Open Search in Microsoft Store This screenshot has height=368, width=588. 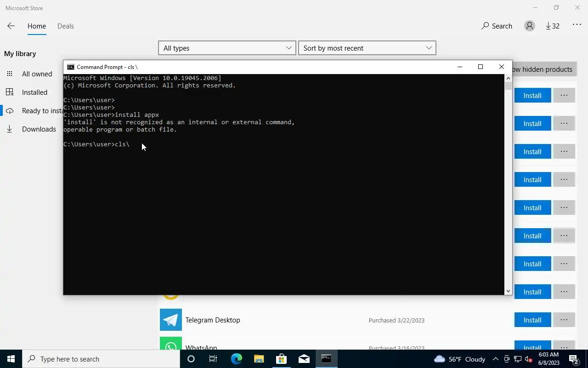tap(497, 26)
